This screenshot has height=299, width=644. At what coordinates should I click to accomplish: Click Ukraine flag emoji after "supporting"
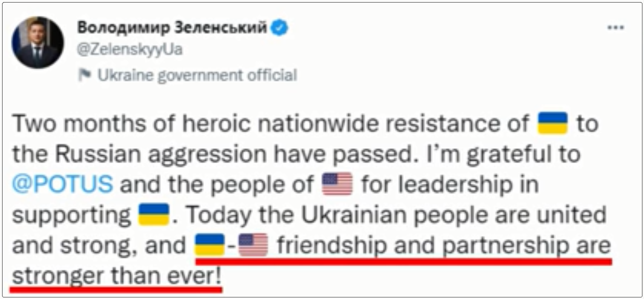pyautogui.click(x=154, y=215)
